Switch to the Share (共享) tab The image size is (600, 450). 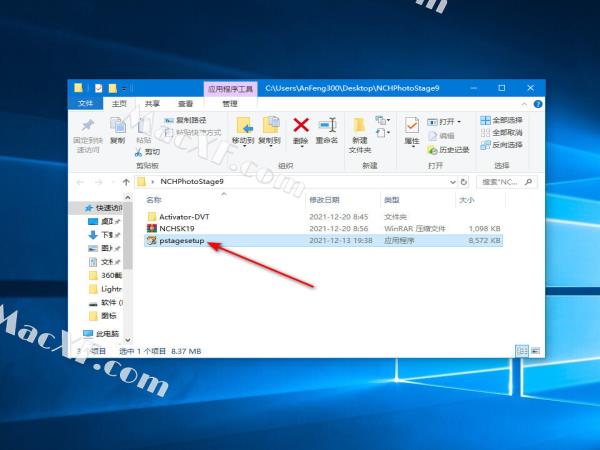[x=152, y=103]
